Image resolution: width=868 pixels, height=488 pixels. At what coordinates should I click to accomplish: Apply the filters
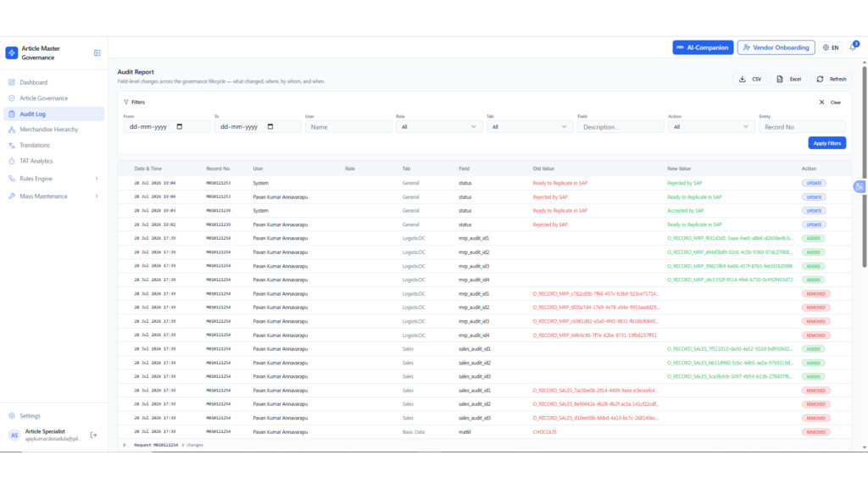point(827,143)
